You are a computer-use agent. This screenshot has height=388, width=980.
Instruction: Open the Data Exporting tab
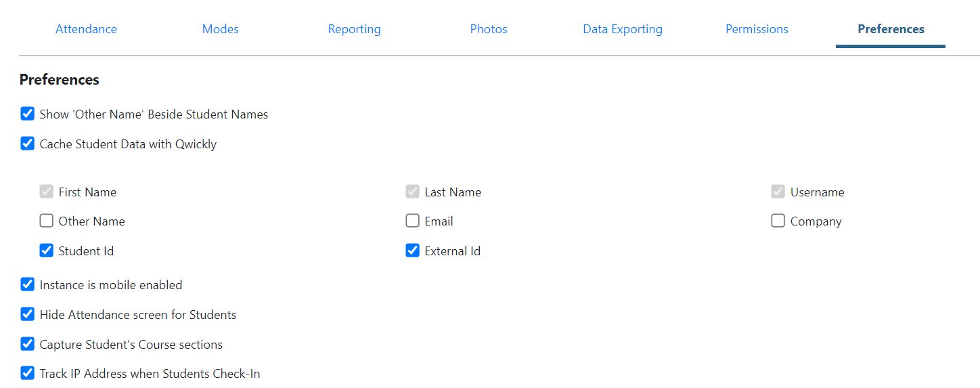tap(623, 29)
